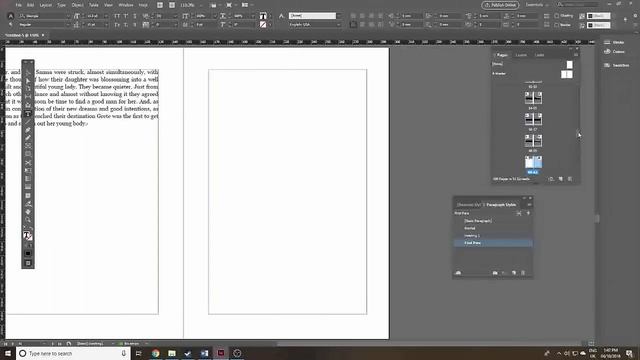The height and width of the screenshot is (360, 640).
Task: Open the leading dropdown
Action: pyautogui.click(x=106, y=25)
